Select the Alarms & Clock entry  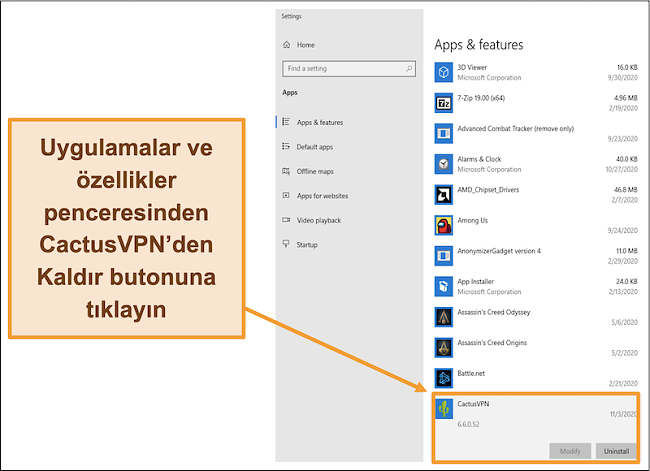click(x=479, y=159)
